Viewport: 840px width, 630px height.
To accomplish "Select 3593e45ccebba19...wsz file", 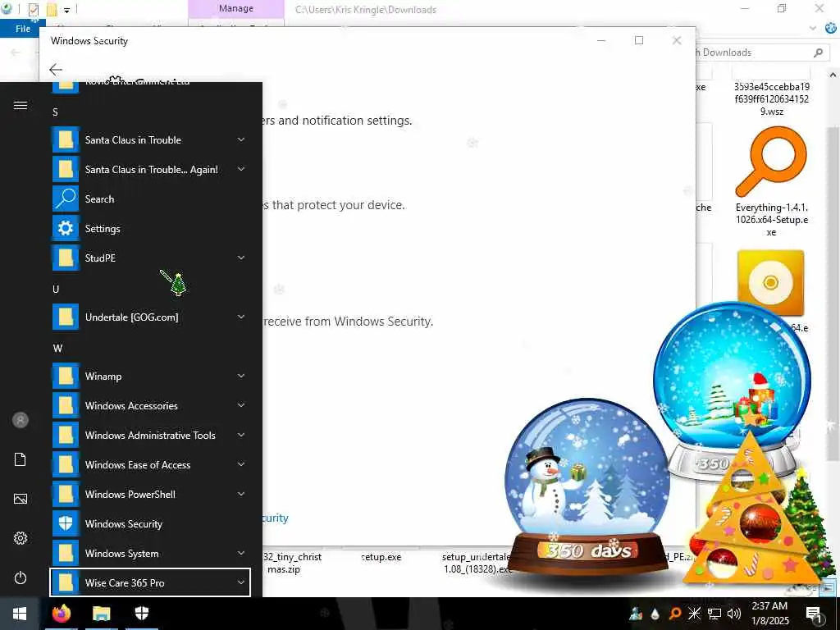I will point(771,99).
